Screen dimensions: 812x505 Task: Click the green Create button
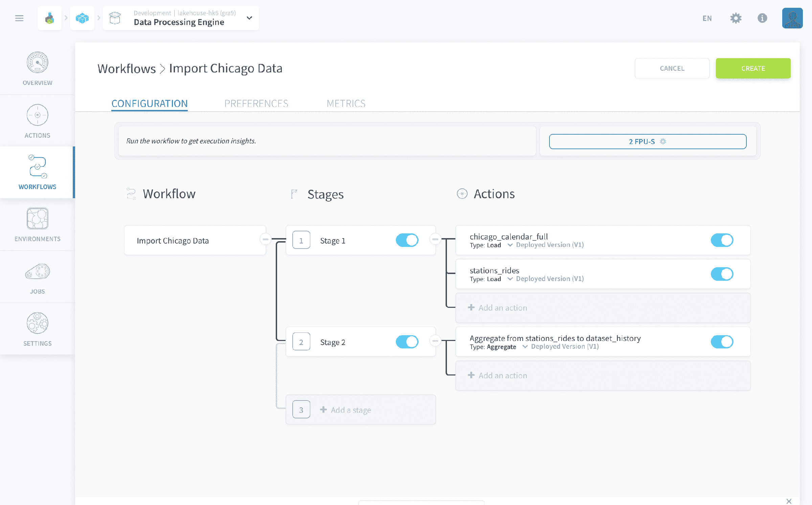[x=753, y=68]
